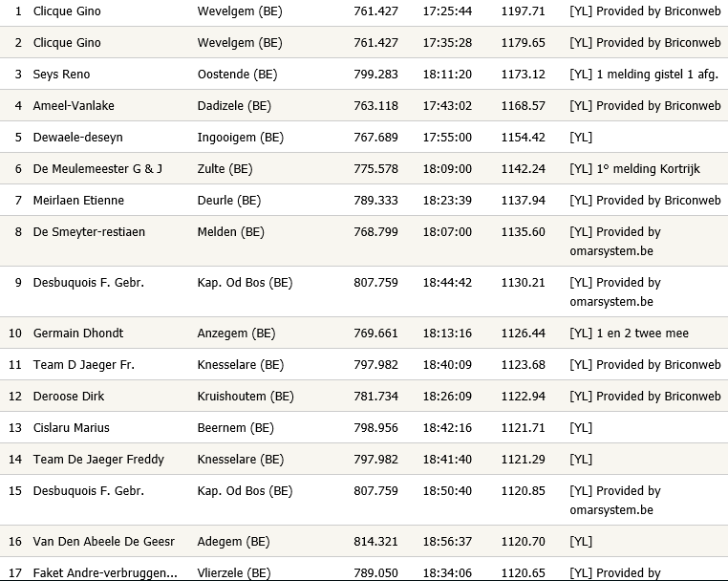Select Dewaele-deseyn row
728x581 pixels.
pos(364,137)
